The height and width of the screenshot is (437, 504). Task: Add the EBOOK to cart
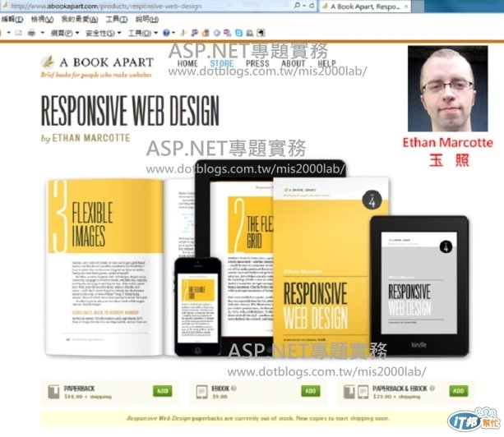[x=311, y=391]
